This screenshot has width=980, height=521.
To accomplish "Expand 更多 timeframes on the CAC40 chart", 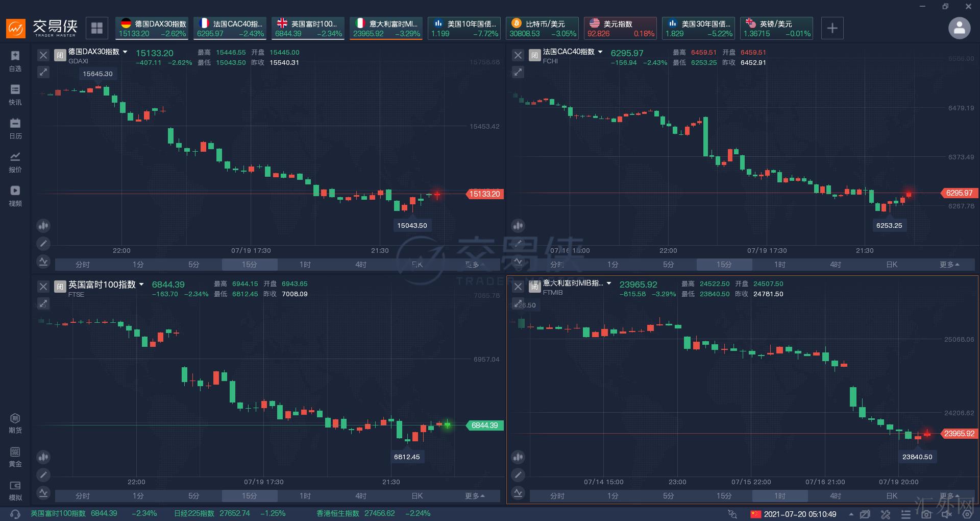I will [x=949, y=265].
